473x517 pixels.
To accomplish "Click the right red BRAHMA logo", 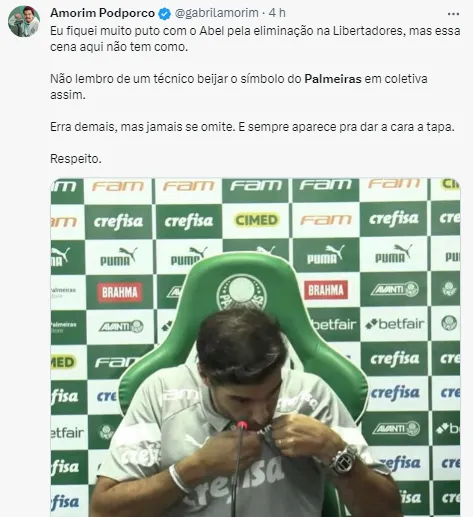I will 326,290.
